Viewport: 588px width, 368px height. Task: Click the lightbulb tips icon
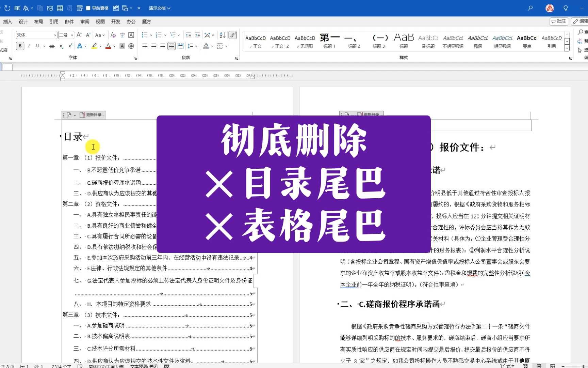point(566,8)
